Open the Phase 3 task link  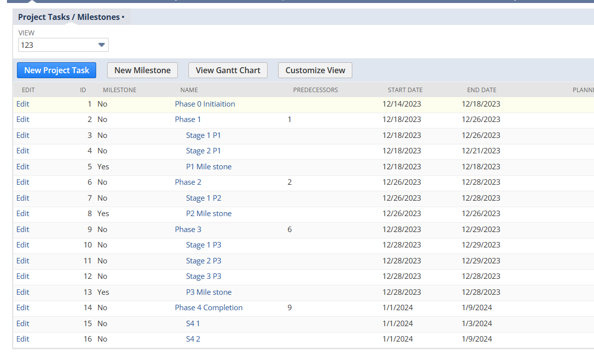point(188,230)
